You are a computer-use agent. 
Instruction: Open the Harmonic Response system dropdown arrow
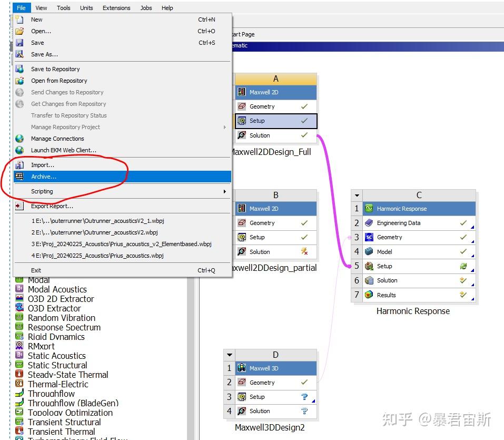[357, 194]
